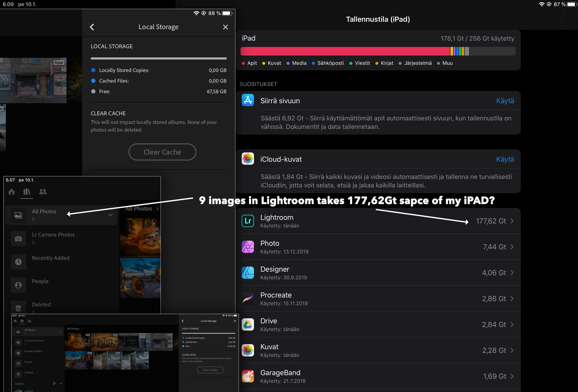
Task: Expand the All Photos dropdown chevron
Action: [110, 215]
